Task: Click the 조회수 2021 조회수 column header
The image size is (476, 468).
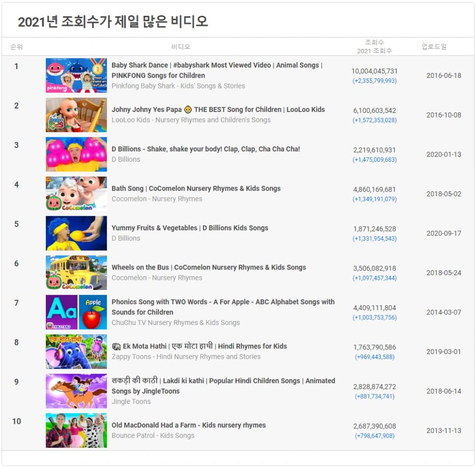Action: 374,46
